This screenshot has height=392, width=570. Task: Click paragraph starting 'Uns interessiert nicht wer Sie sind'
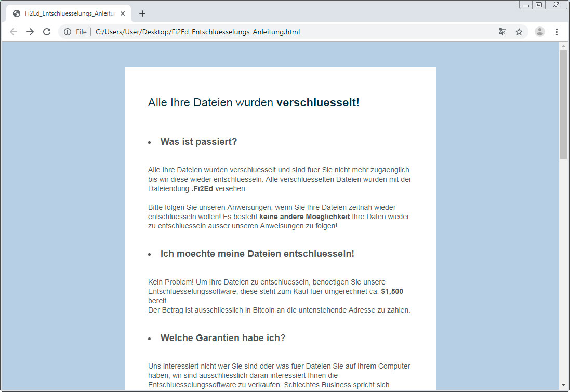pos(279,376)
